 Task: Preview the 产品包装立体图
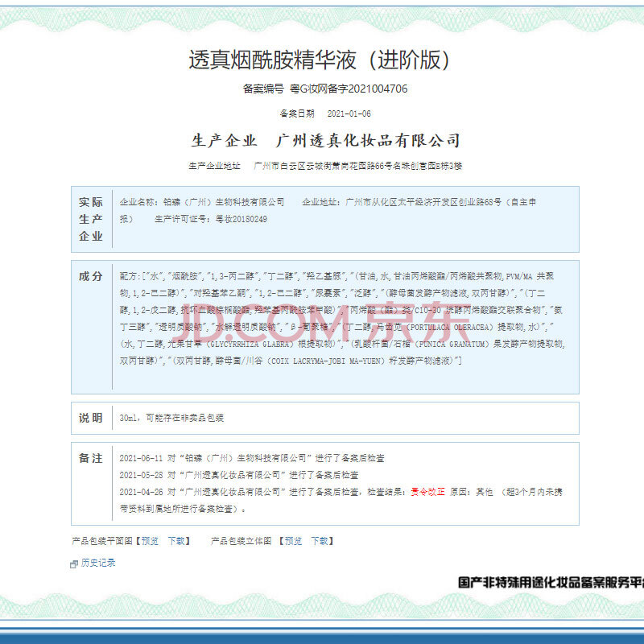click(293, 541)
